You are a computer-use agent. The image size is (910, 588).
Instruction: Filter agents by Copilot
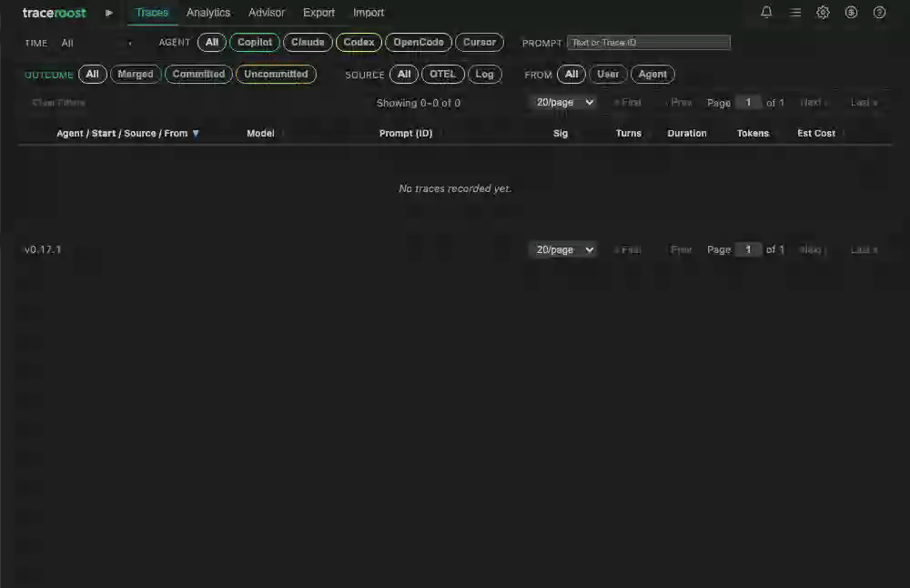click(x=255, y=43)
